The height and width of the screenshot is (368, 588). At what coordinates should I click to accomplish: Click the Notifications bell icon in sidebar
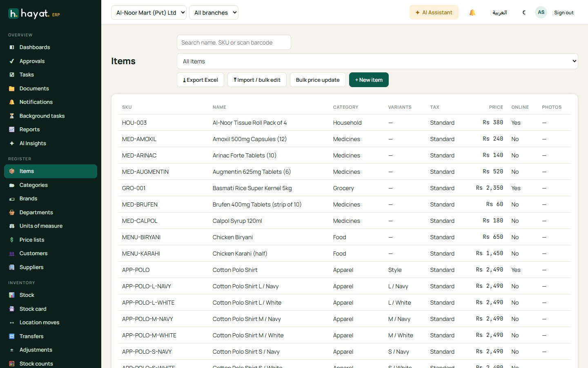[x=12, y=102]
